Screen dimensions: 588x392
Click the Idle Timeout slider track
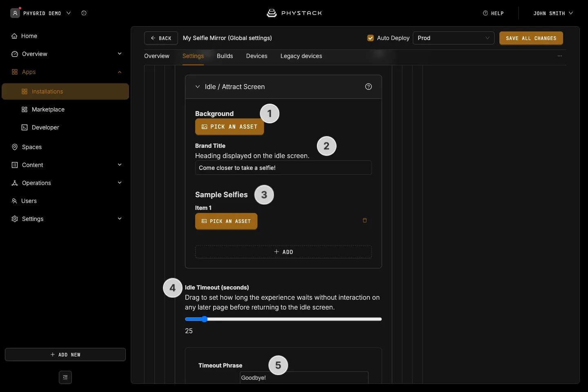coord(283,319)
